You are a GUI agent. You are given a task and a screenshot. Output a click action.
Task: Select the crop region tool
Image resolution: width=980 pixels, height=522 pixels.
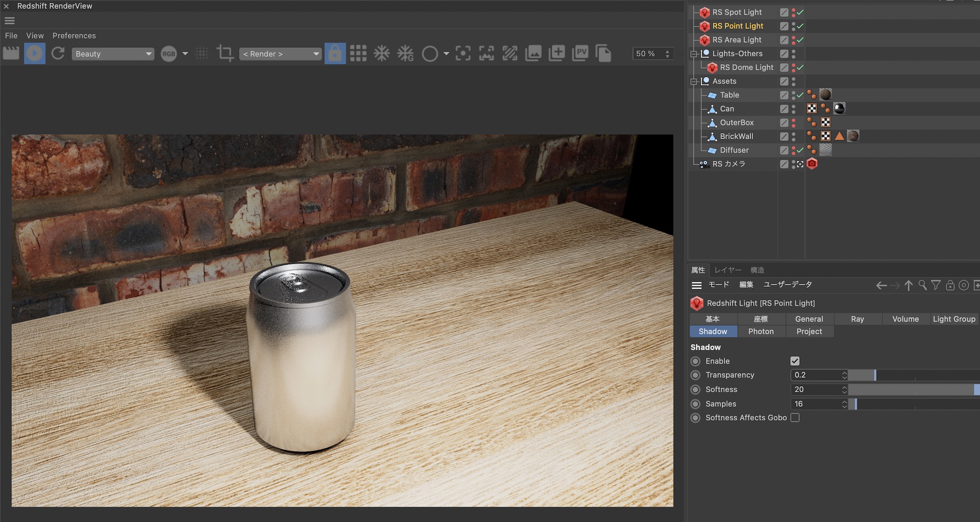(x=225, y=53)
